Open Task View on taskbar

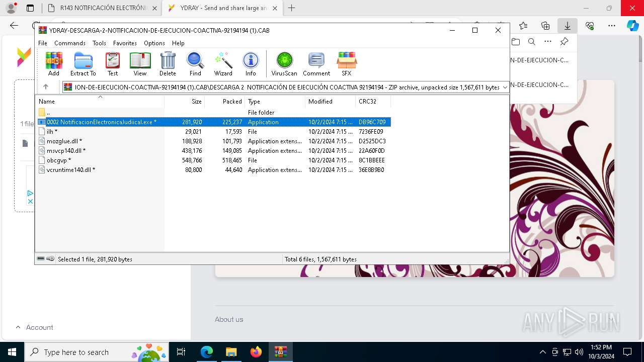tap(182, 352)
